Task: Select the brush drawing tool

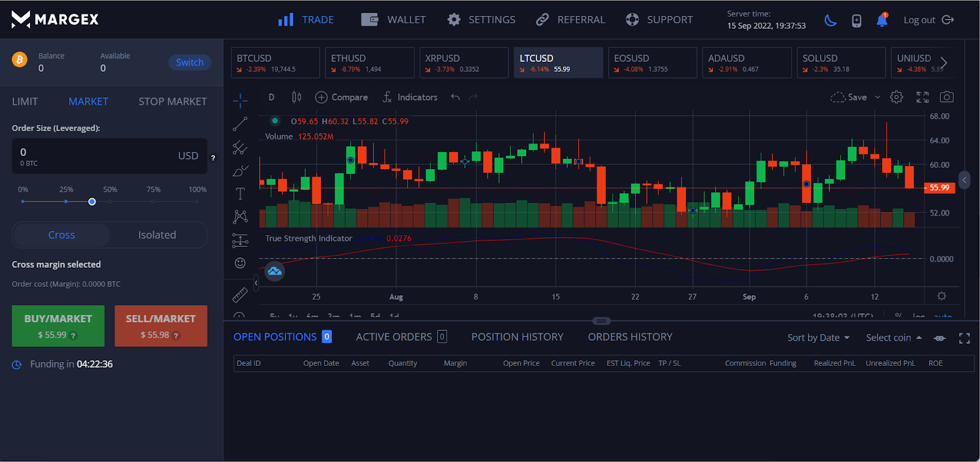Action: click(240, 171)
